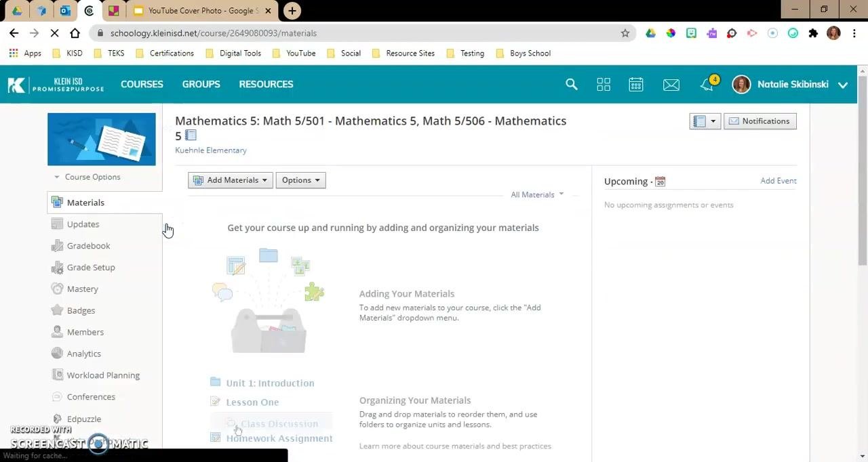Open the TEKS bookmarks folder
Screen dimensions: 868x462
[x=108, y=53]
